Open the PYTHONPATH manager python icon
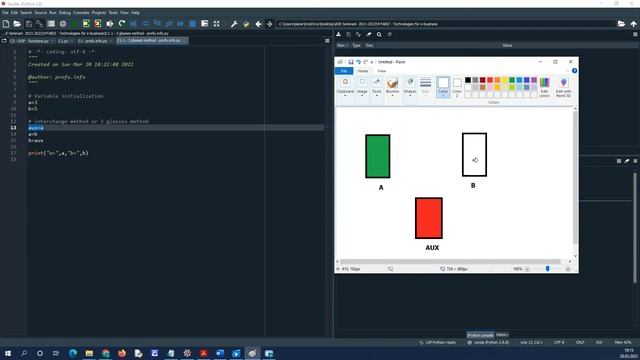The width and height of the screenshot is (640, 360). pos(246,24)
